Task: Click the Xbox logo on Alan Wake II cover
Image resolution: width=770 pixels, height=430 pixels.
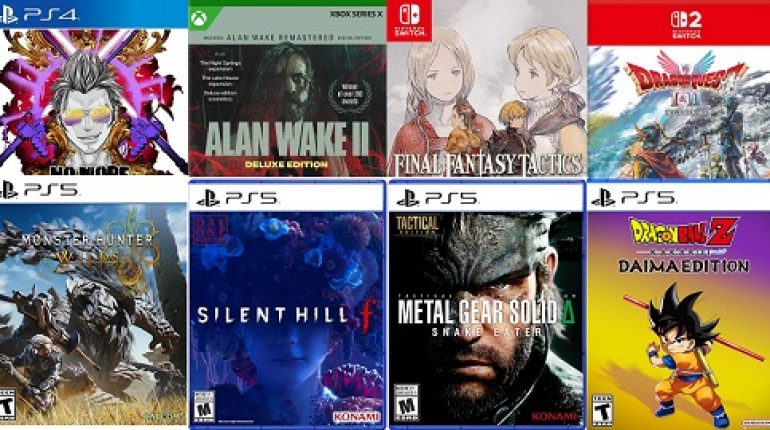Action: click(x=198, y=19)
